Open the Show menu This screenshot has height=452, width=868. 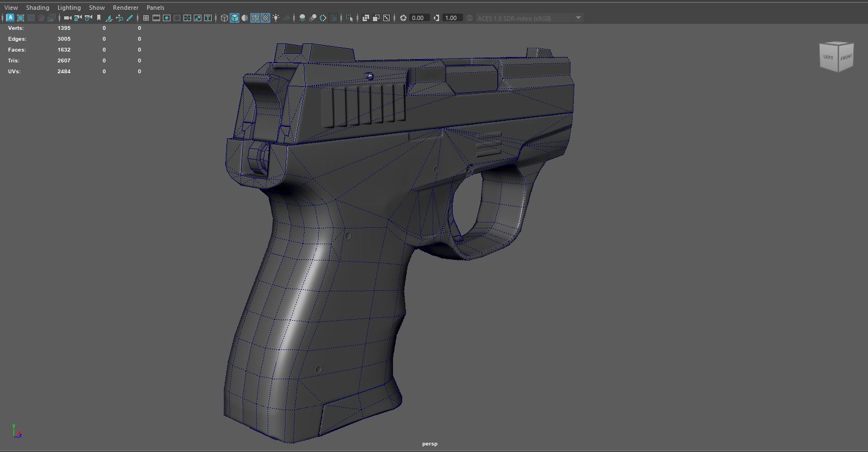click(x=97, y=8)
